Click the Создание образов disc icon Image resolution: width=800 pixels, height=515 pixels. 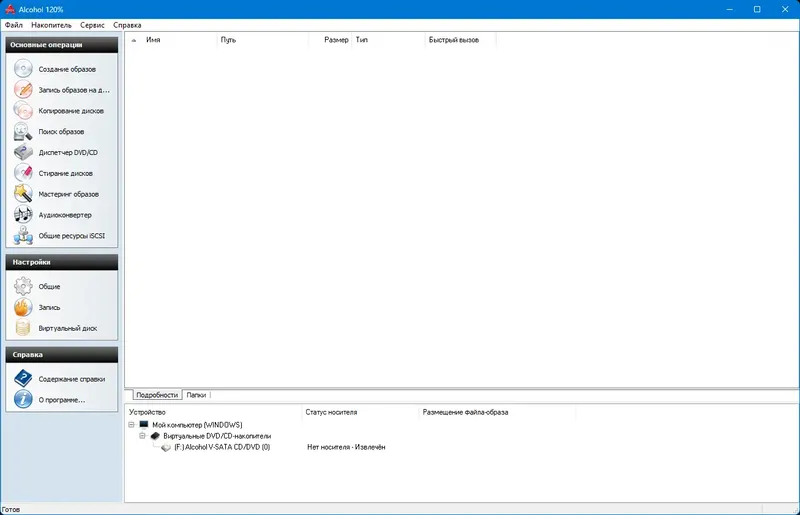[23, 69]
